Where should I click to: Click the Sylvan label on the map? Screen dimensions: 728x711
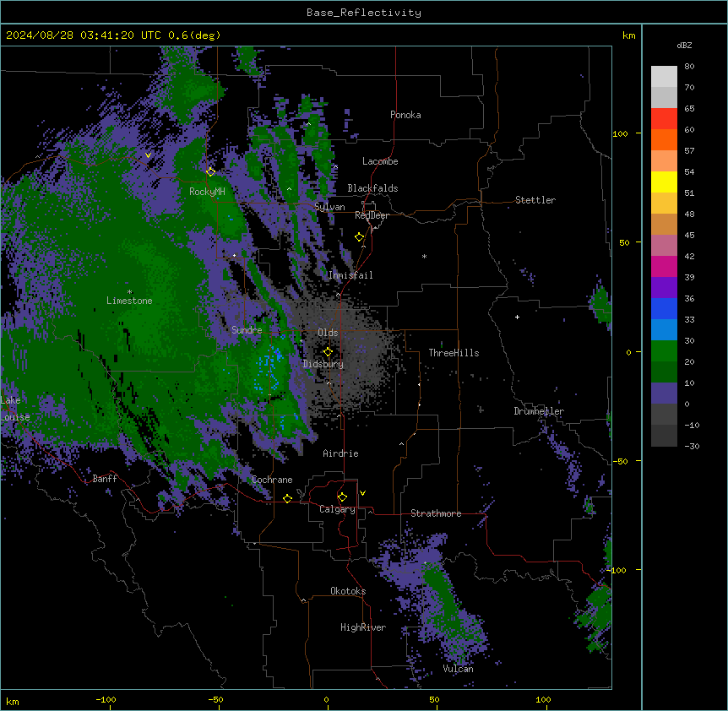[x=329, y=207]
